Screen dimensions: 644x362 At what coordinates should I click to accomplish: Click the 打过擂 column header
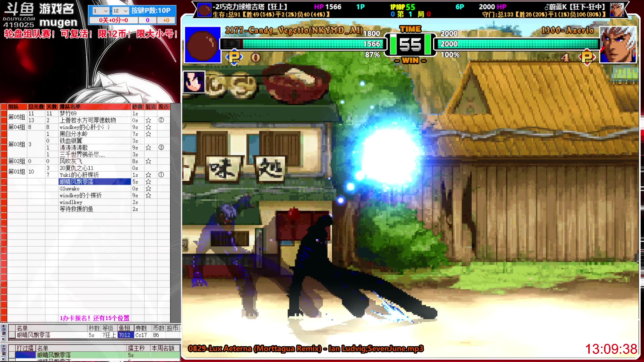click(25, 348)
